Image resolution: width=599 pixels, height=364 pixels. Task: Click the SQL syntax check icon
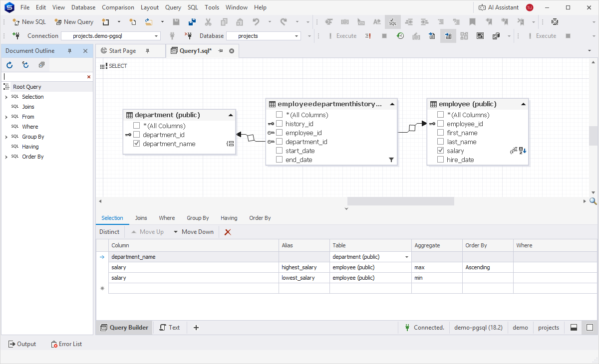click(393, 22)
